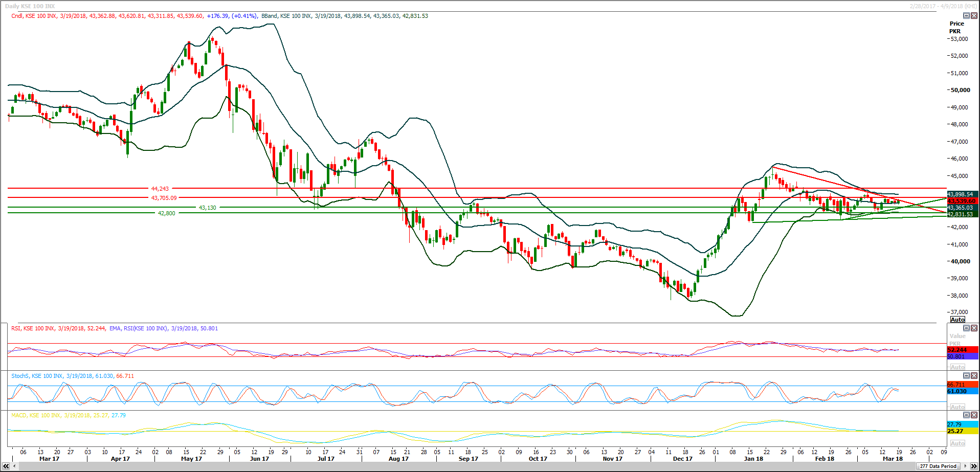Toggle Auto scaling on the price axis

[957, 320]
